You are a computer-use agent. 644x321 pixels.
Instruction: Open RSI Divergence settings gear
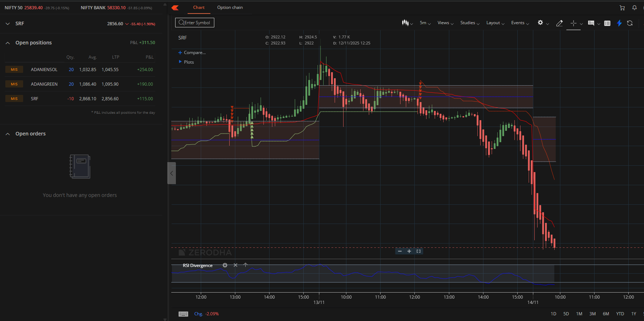(x=225, y=265)
